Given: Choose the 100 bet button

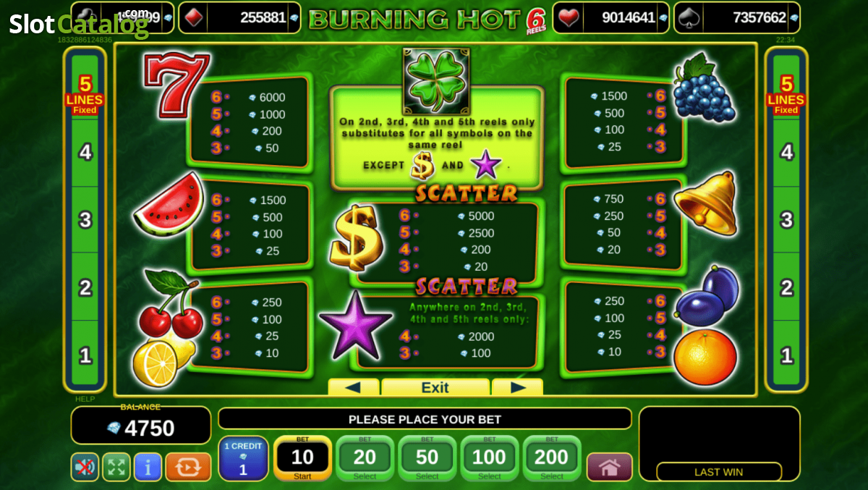Looking at the screenshot, I should click(x=489, y=458).
